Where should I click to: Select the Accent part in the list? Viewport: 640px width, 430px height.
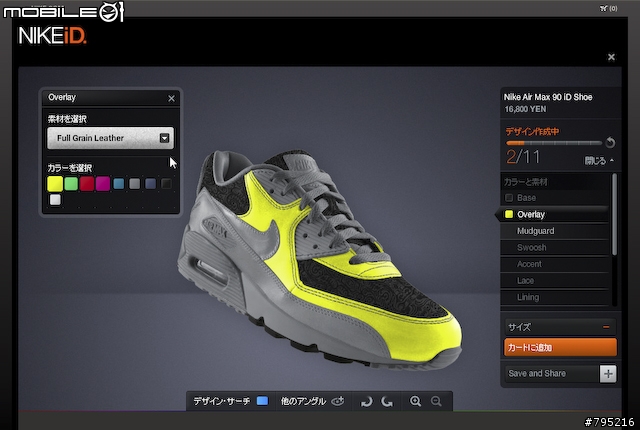[555, 264]
